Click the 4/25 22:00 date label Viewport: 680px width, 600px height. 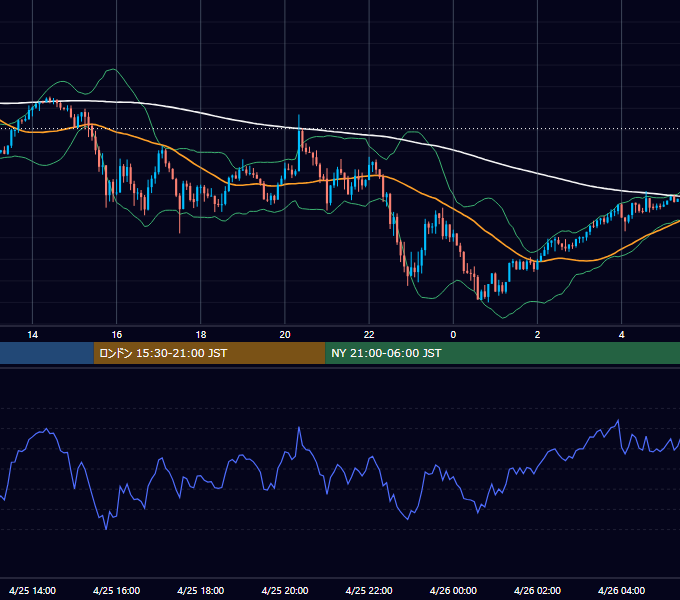[369, 590]
